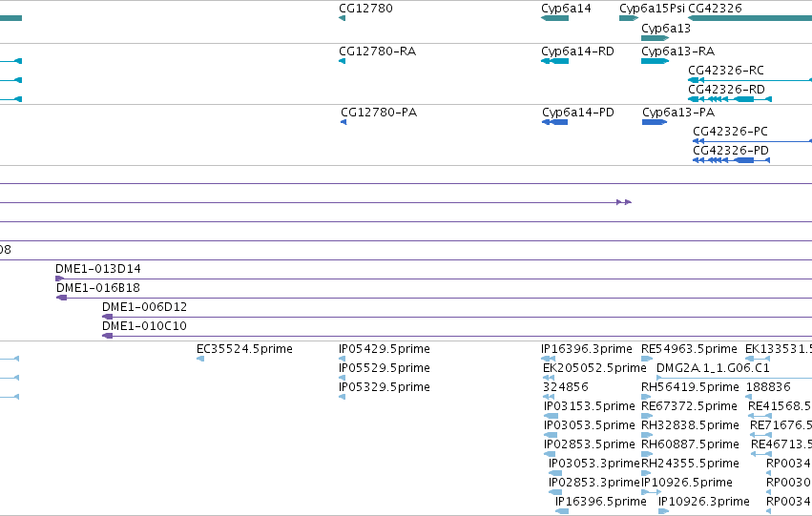Click the RH60887.5prime EST label
The width and height of the screenshot is (812, 516).
tap(690, 445)
